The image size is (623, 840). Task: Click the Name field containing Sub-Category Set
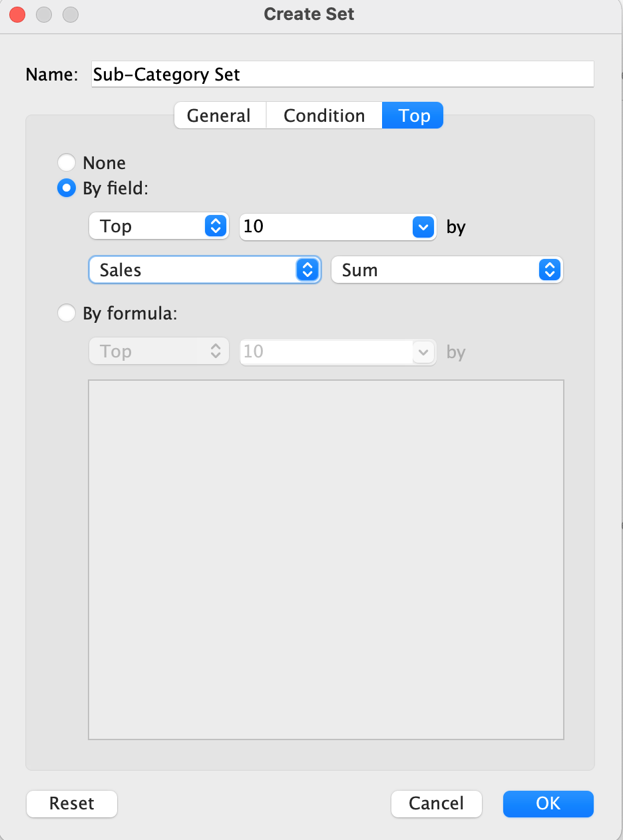342,75
